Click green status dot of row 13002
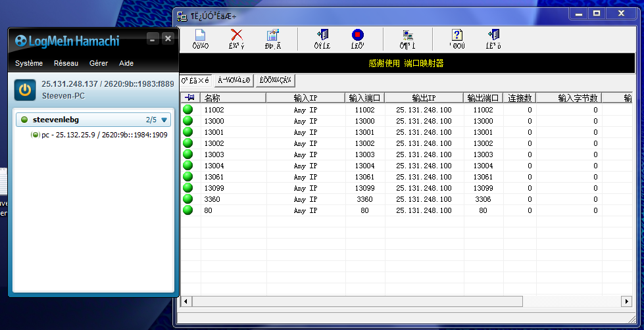Image resolution: width=644 pixels, height=330 pixels. click(187, 143)
